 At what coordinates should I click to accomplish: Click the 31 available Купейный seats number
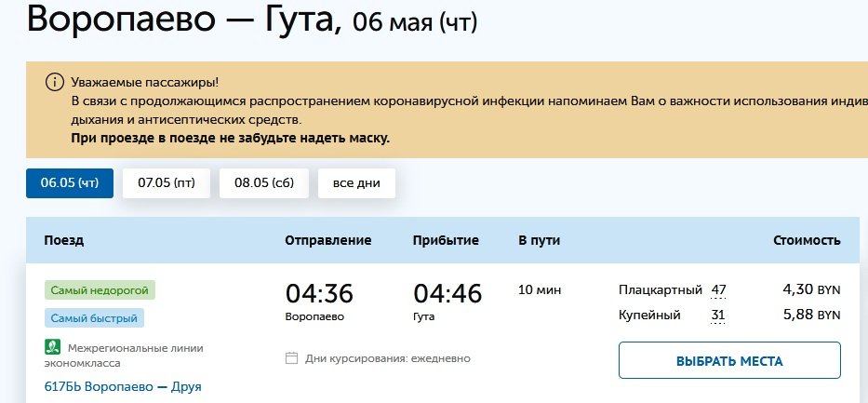(x=717, y=316)
